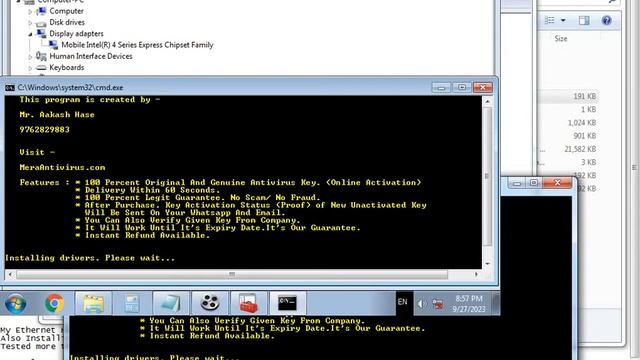Viewport: 640px width, 360px height.
Task: Open the volume speaker tray icon
Action: [x=422, y=304]
